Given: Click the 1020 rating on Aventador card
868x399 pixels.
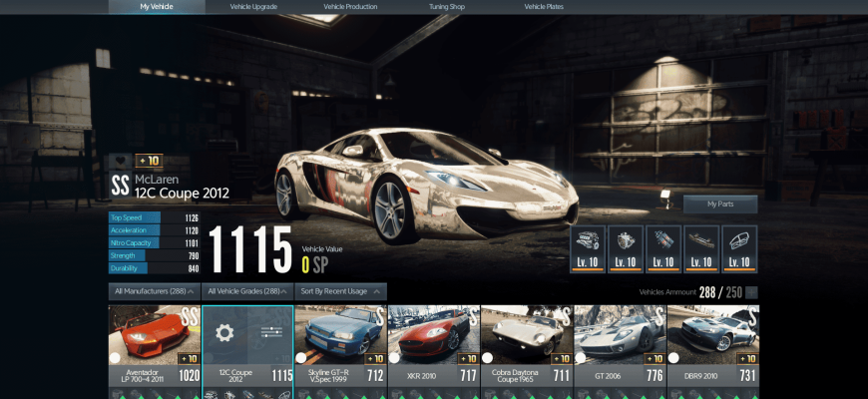Looking at the screenshot, I should 190,376.
